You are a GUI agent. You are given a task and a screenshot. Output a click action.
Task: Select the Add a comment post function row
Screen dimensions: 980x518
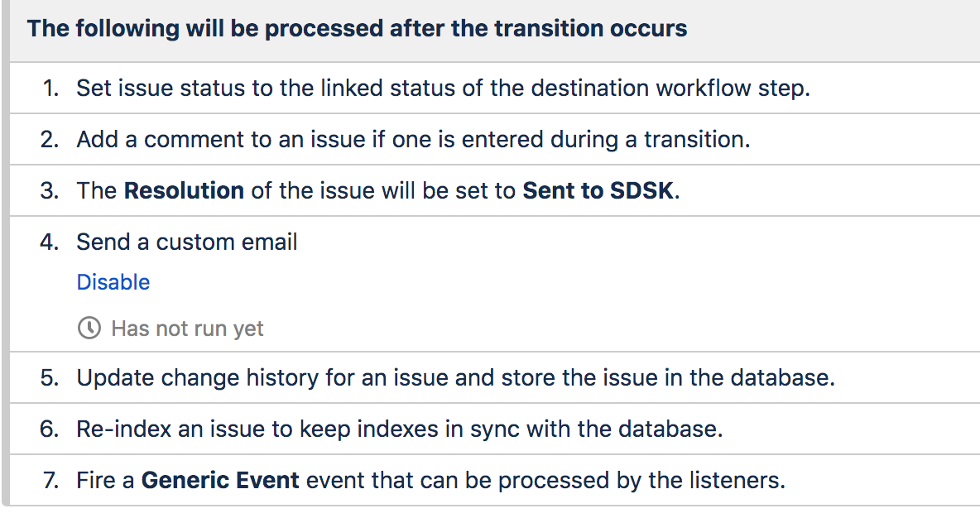pos(495,139)
